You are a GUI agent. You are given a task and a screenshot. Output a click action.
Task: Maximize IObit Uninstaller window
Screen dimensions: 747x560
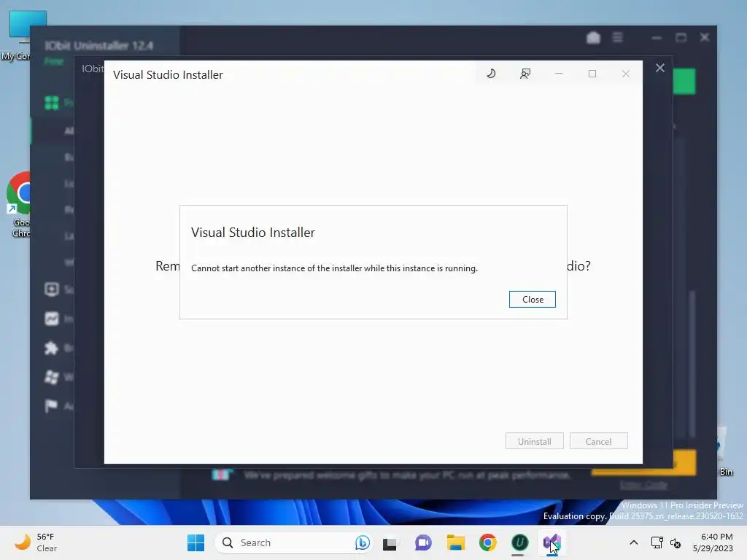click(681, 38)
